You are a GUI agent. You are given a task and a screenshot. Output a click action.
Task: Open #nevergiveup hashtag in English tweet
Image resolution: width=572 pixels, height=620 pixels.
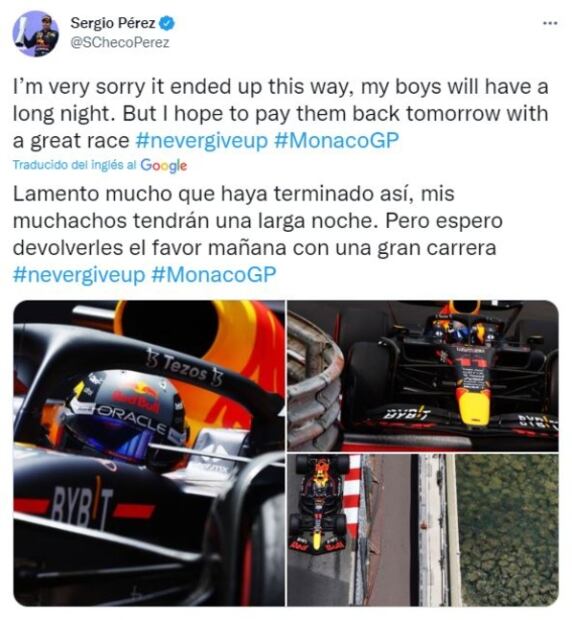click(202, 141)
